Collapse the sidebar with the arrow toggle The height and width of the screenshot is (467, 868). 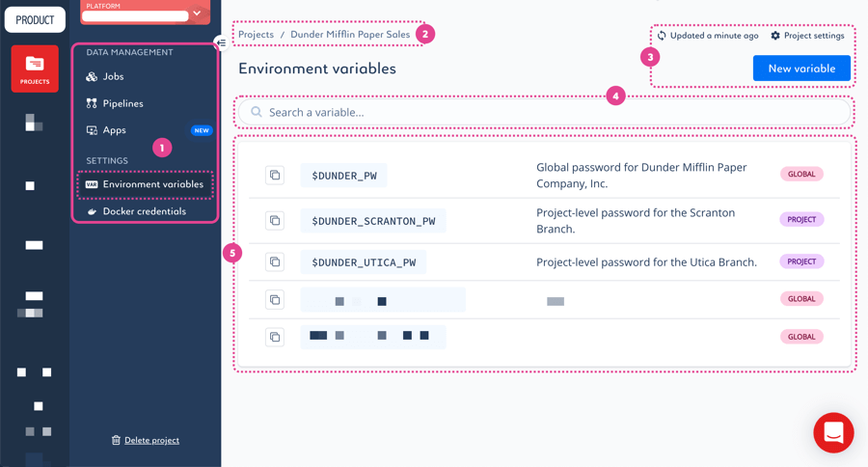pos(221,42)
